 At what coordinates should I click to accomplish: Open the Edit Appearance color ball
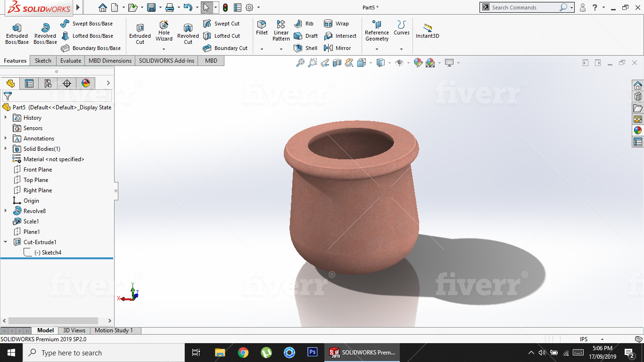tap(418, 63)
